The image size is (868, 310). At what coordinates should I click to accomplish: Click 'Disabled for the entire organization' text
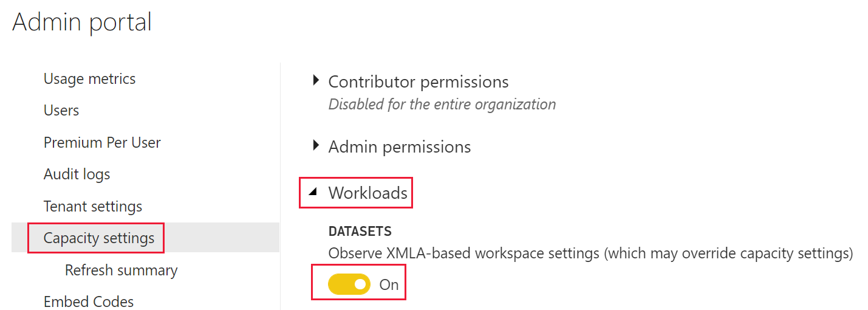coord(442,105)
